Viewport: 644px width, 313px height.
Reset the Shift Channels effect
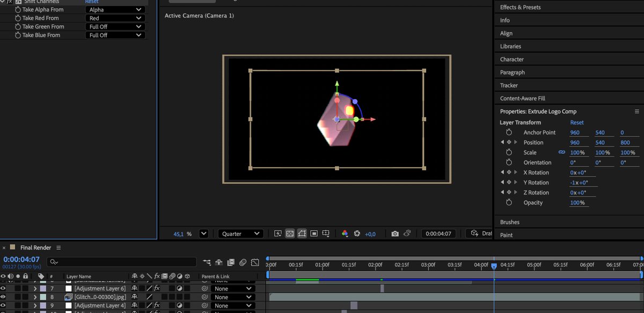point(92,2)
